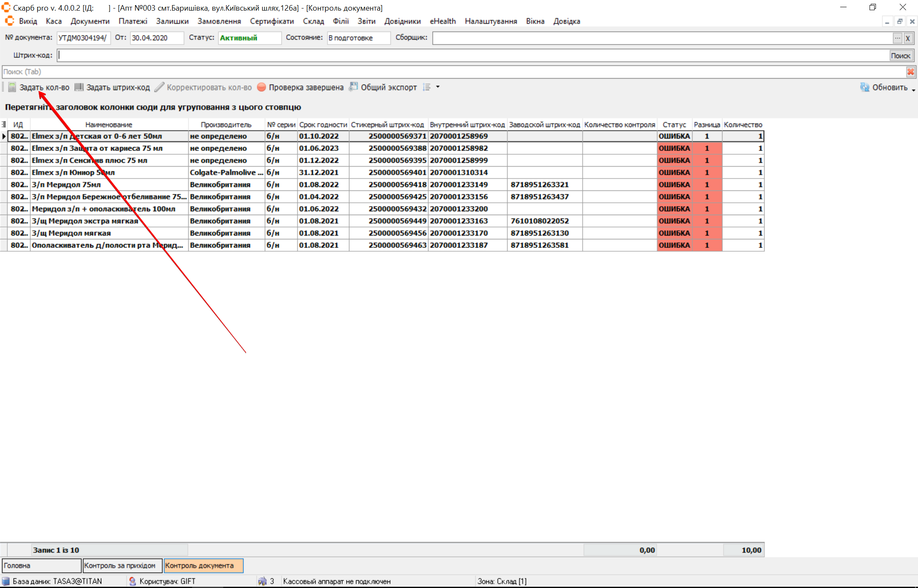Click the X button clearing Сборщик field
918x588 pixels.
click(x=908, y=38)
